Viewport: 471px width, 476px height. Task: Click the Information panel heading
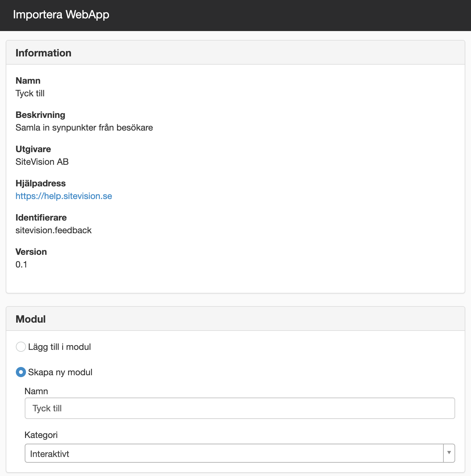pyautogui.click(x=43, y=53)
